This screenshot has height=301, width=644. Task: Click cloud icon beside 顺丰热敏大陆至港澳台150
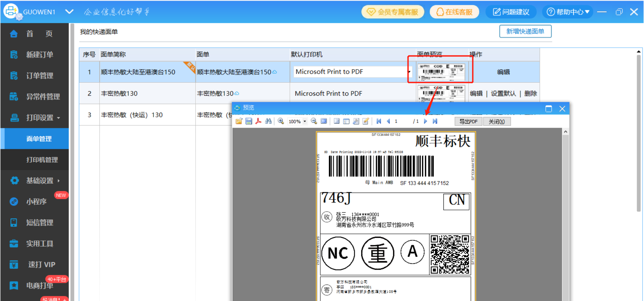[274, 72]
